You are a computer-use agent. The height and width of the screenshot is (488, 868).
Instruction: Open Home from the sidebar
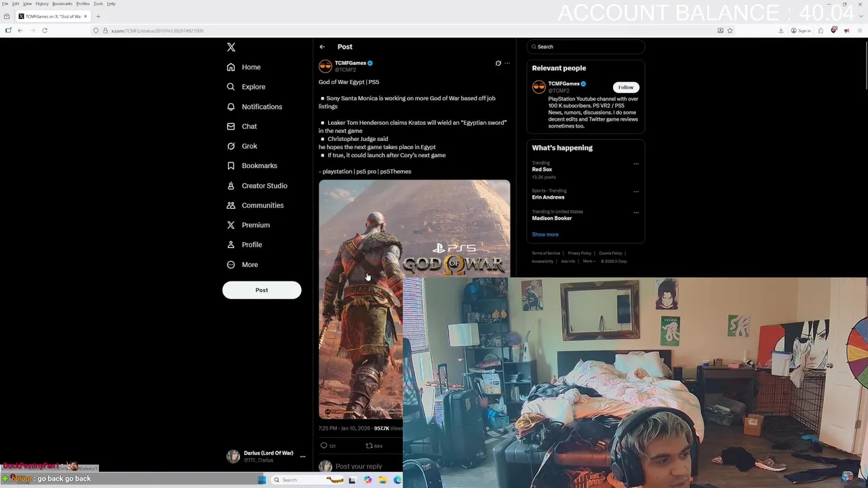coord(244,67)
